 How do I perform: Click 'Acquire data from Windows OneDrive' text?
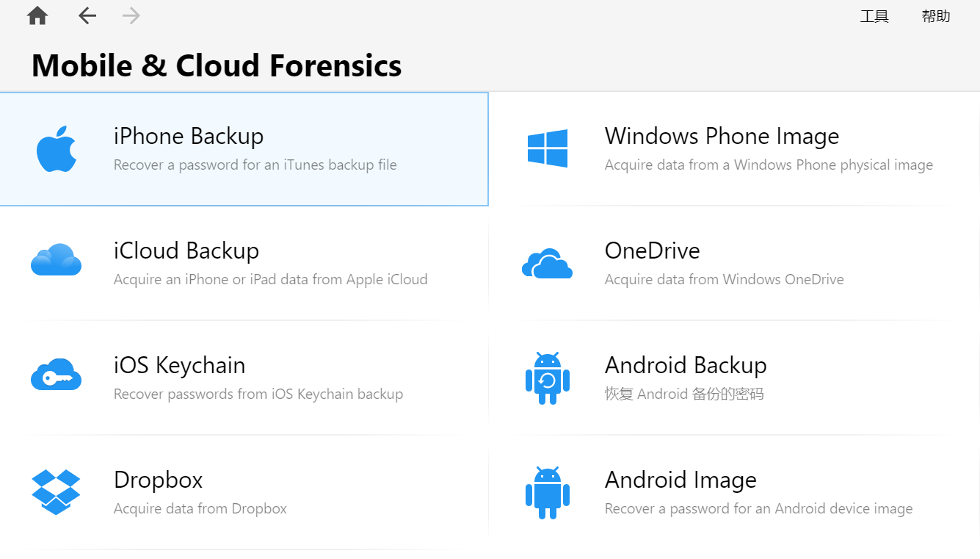click(725, 280)
